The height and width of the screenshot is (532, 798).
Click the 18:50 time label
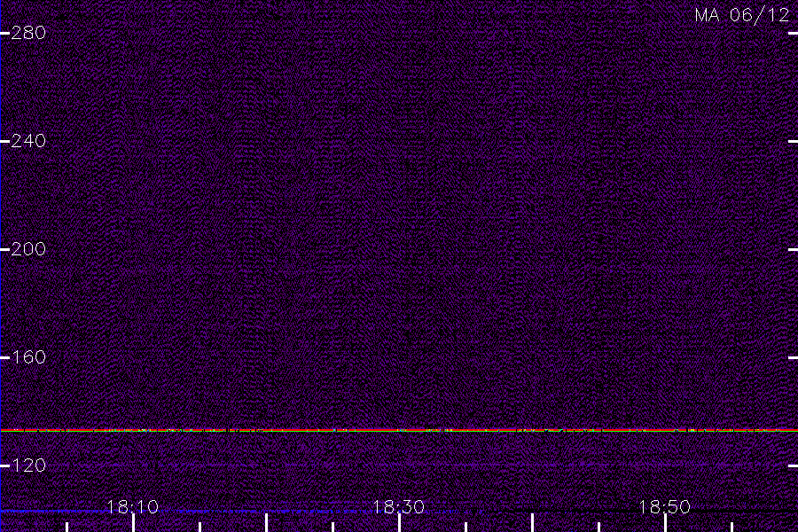click(x=664, y=507)
